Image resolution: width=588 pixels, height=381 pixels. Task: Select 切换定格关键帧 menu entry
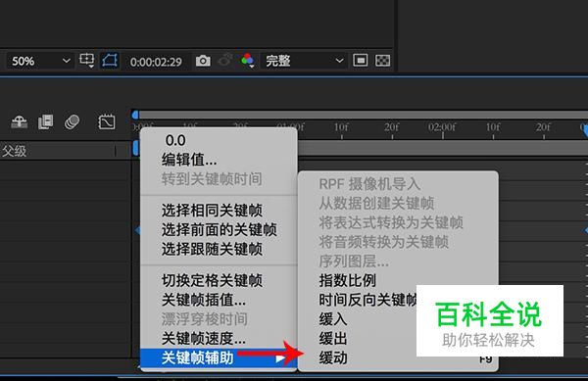click(219, 280)
